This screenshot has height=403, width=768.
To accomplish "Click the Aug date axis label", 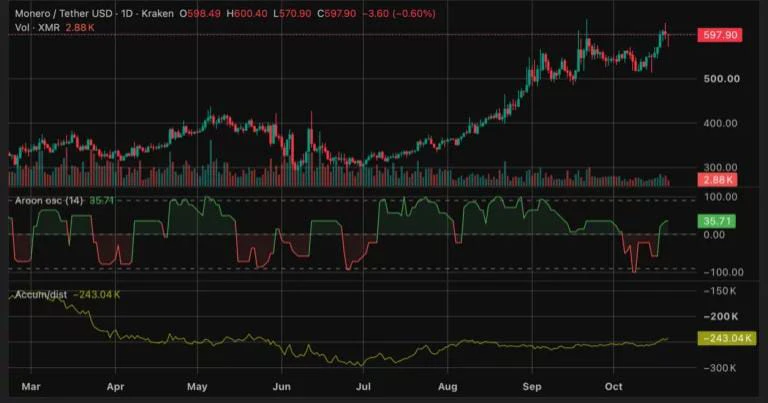I will (447, 387).
